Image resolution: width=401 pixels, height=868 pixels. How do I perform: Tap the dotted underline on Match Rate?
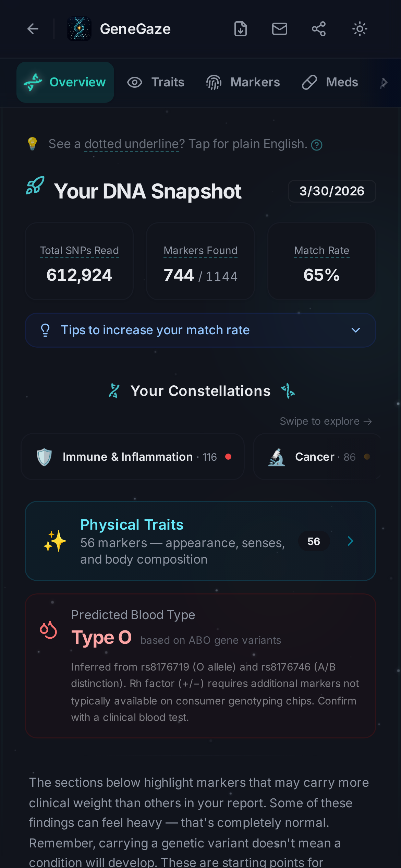coord(321,251)
